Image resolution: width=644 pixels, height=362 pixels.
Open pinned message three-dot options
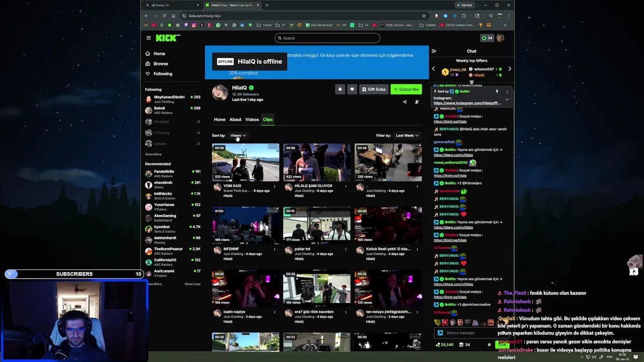[x=507, y=92]
